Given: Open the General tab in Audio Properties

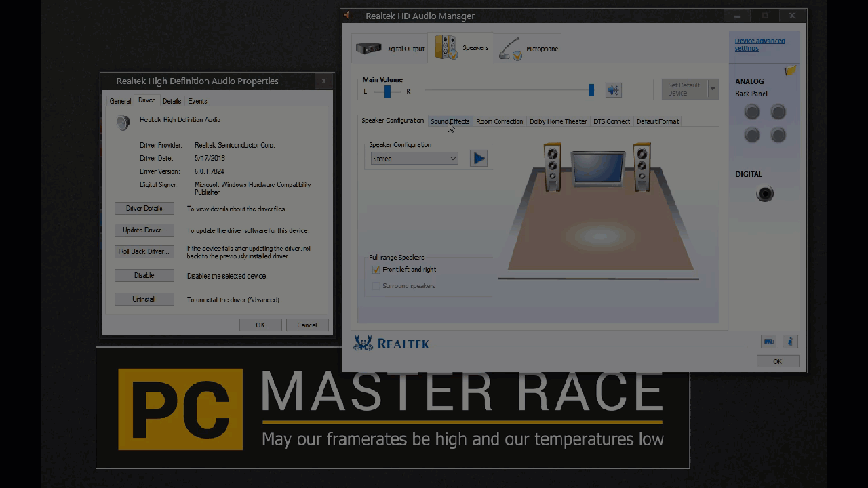Looking at the screenshot, I should point(120,101).
